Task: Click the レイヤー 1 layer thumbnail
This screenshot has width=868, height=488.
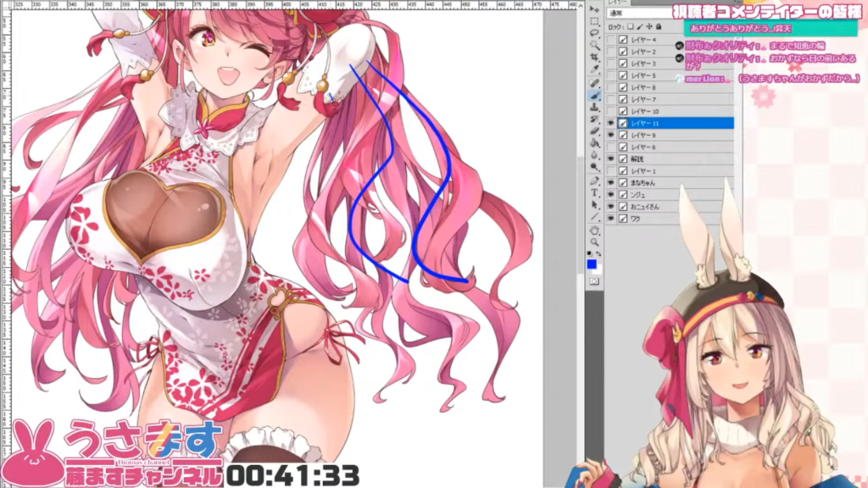Action: coord(623,171)
